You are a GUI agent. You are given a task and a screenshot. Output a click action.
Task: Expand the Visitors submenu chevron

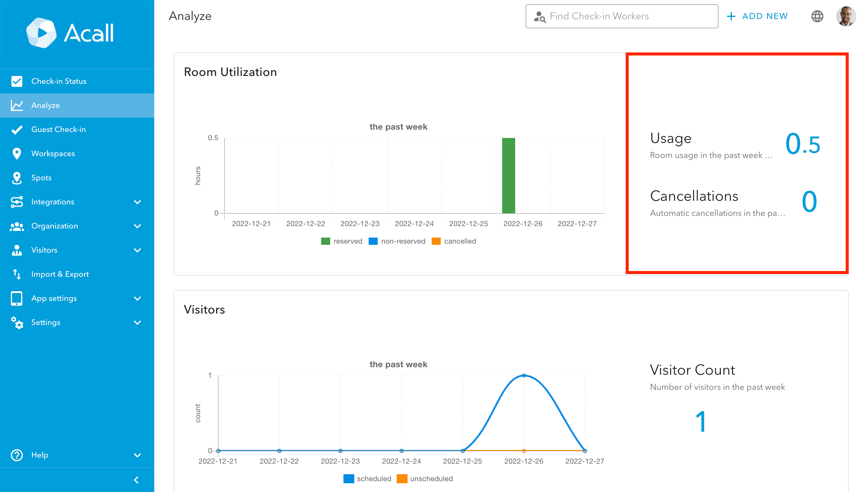point(137,250)
